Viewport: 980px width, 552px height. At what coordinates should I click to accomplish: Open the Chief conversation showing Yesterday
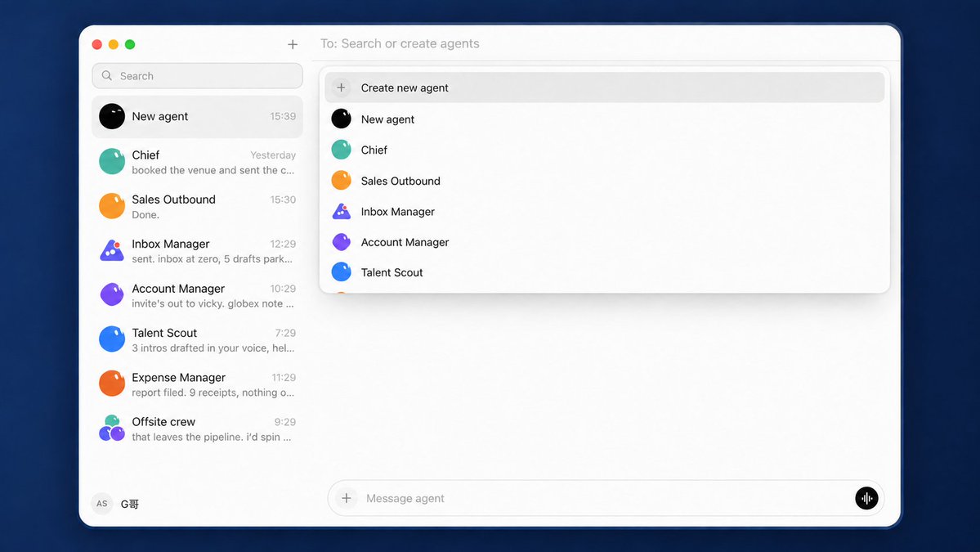pos(198,162)
